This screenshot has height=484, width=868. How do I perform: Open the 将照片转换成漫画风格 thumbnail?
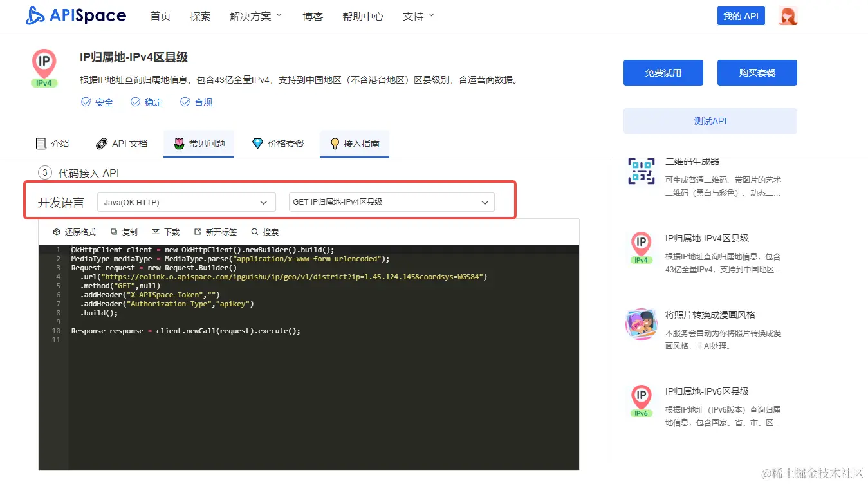point(641,324)
